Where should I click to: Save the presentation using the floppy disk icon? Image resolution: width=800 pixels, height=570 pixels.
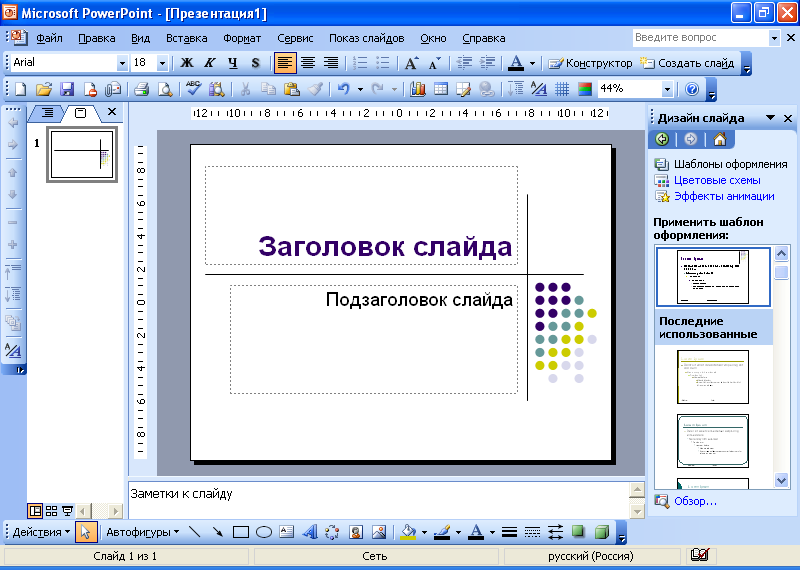click(67, 90)
